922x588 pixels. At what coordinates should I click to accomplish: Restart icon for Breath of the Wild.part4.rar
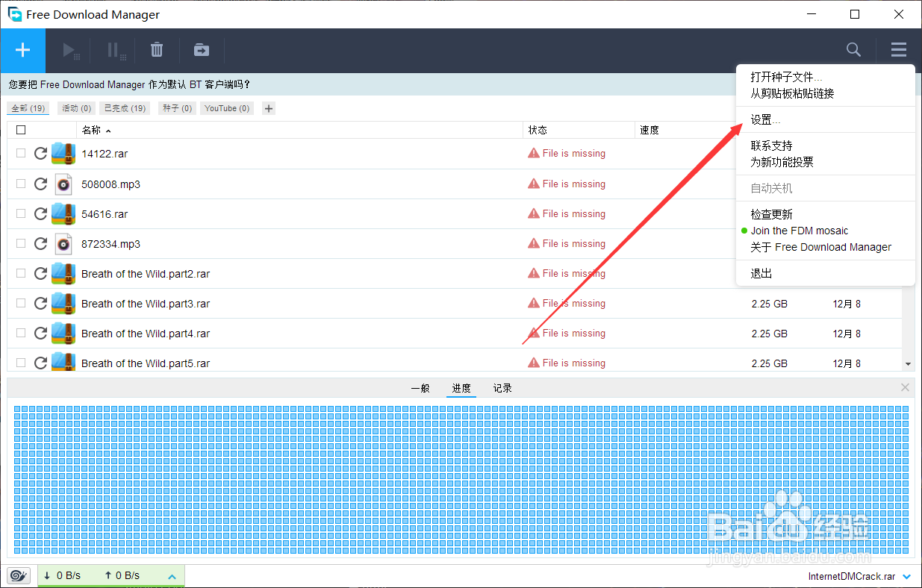(x=41, y=333)
